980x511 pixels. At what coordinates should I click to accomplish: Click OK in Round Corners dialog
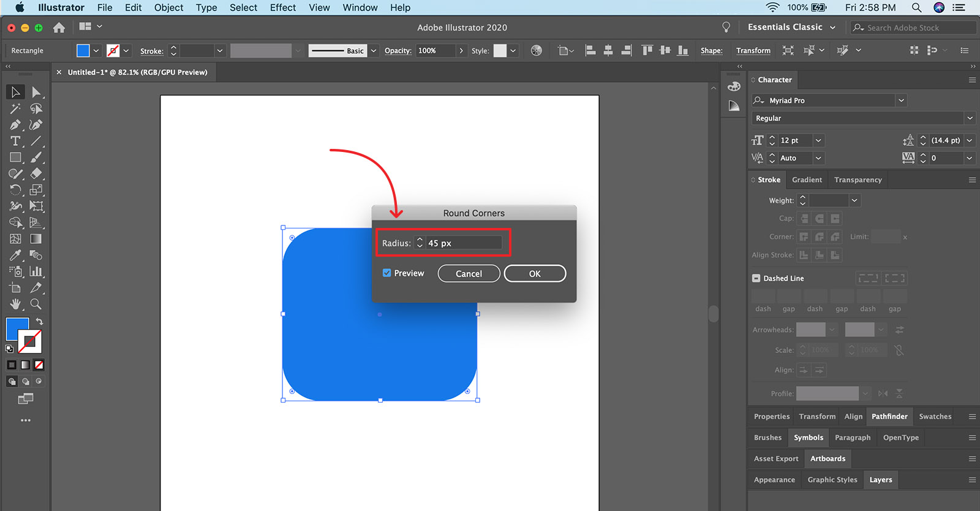pos(535,274)
